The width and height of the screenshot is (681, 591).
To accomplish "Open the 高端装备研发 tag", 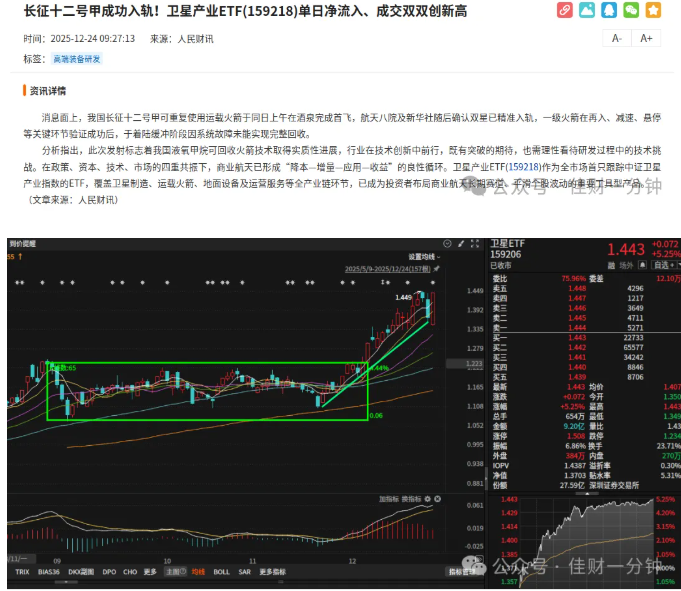I will (x=77, y=59).
